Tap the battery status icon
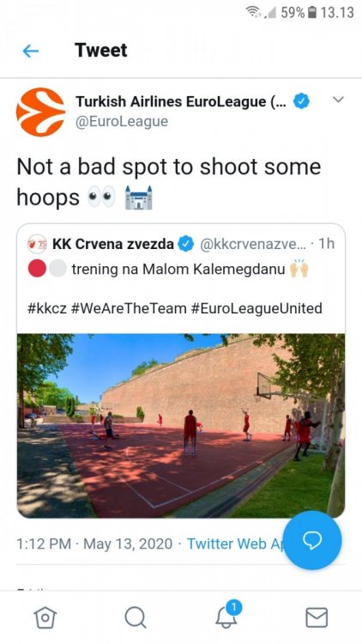 click(x=312, y=12)
